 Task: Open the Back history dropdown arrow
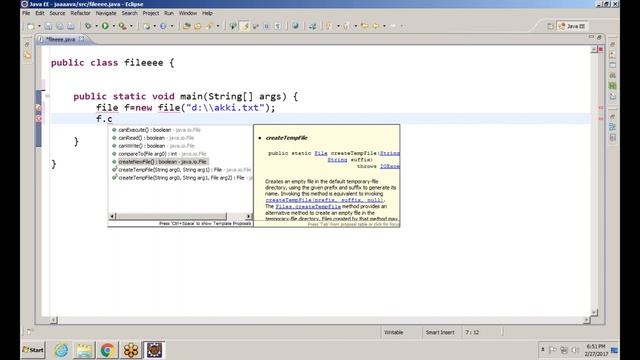click(x=384, y=26)
